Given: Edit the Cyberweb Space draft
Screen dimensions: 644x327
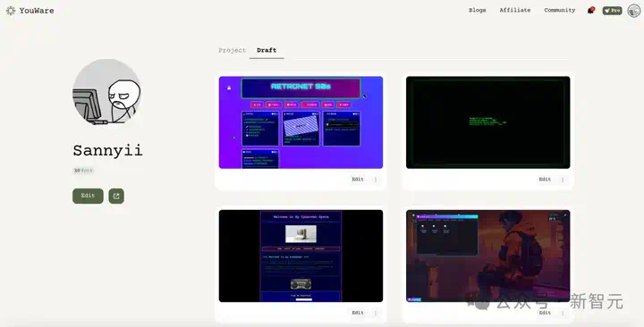Looking at the screenshot, I should (358, 313).
